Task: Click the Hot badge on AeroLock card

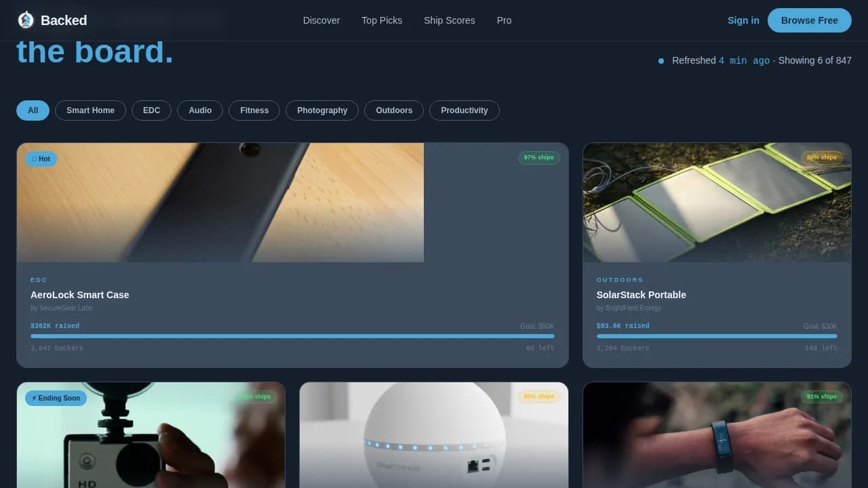Action: 41,159
